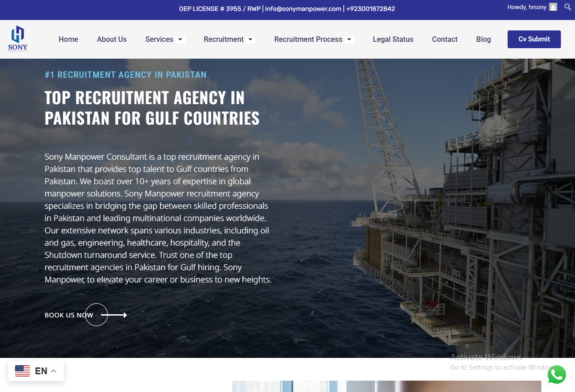Select the Services menu item
The image size is (575, 392).
[159, 40]
